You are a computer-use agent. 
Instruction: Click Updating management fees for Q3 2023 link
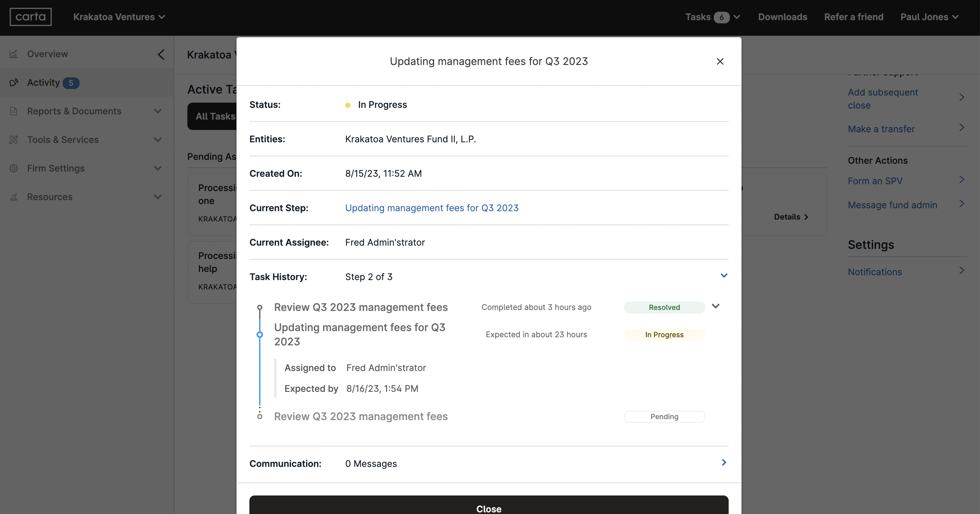pyautogui.click(x=432, y=207)
